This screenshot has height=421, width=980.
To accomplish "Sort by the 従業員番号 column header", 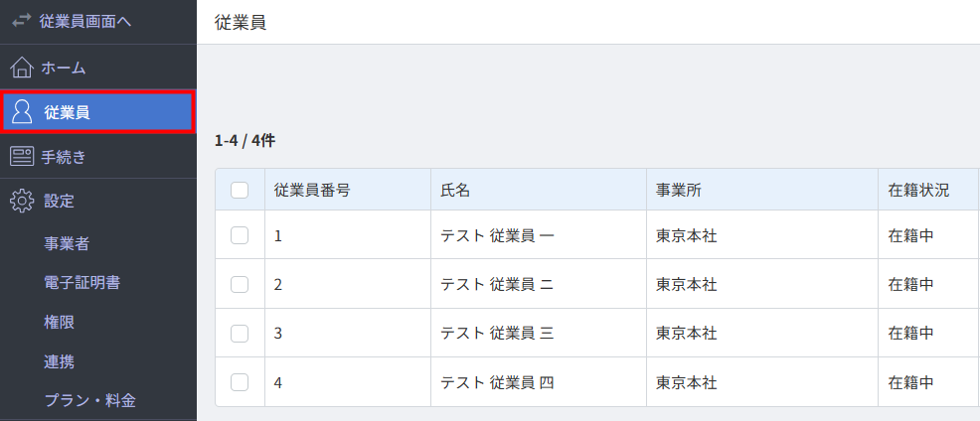I will coord(311,190).
